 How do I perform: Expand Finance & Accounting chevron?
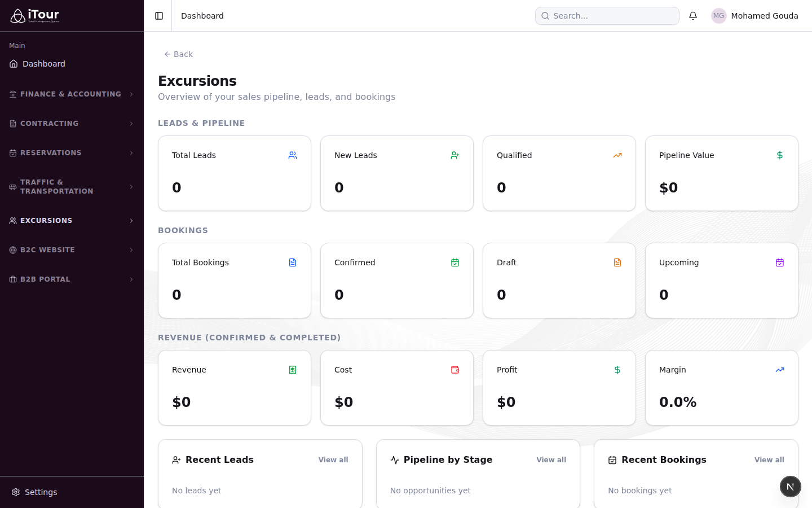(x=131, y=94)
